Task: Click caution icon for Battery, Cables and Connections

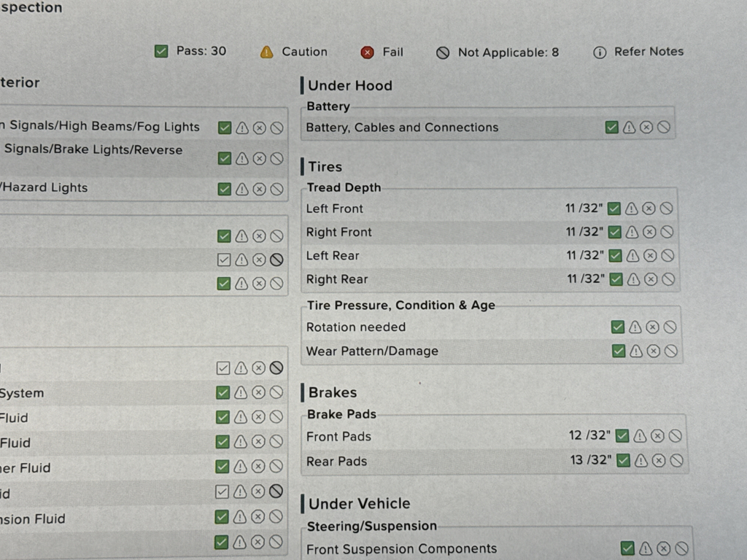Action: [629, 128]
